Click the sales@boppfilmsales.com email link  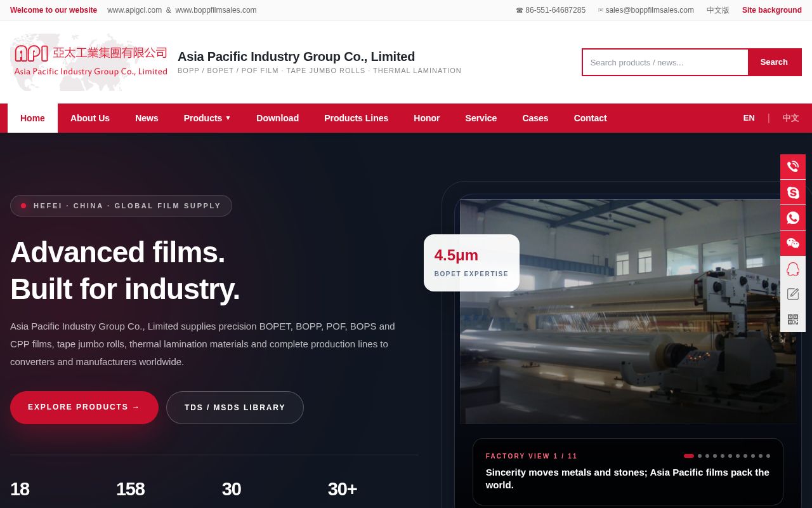coord(646,10)
